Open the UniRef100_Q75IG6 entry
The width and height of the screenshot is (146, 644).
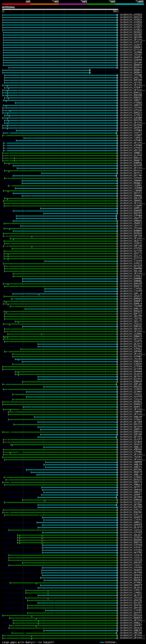(x=131, y=110)
